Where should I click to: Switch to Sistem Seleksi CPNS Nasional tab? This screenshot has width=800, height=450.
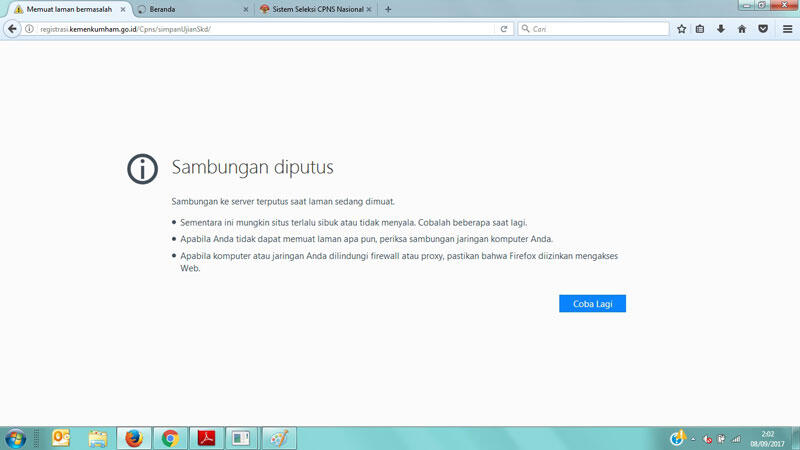click(310, 9)
